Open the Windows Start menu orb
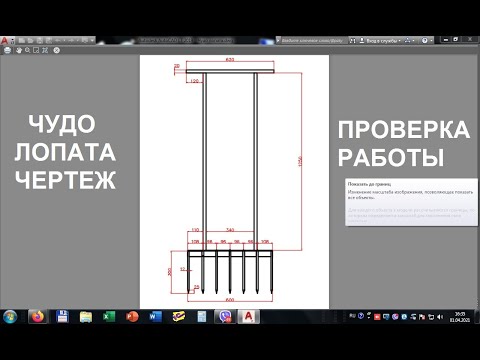Image resolution: width=480 pixels, height=360 pixels. pos(10,317)
